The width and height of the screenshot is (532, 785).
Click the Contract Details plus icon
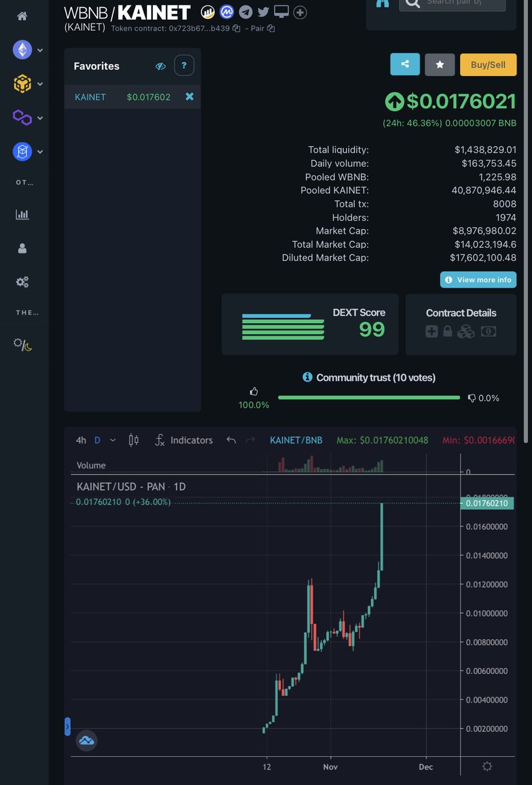[x=431, y=332]
